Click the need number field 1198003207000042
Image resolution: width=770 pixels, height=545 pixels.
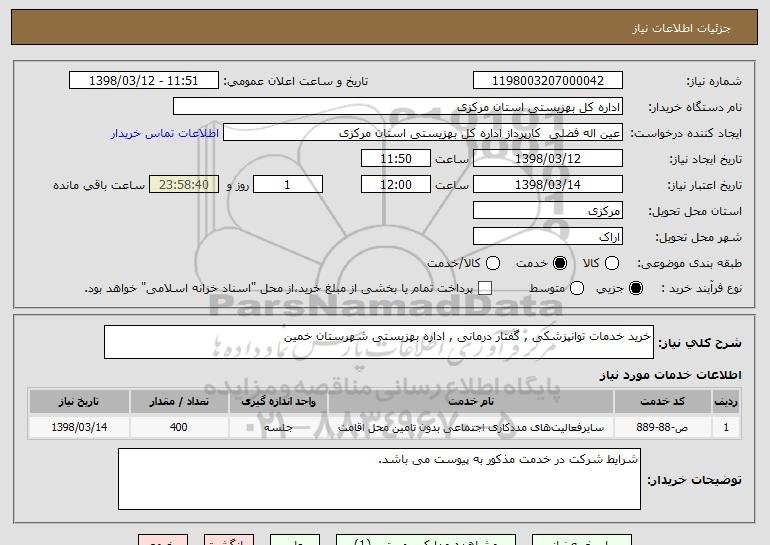pos(548,81)
